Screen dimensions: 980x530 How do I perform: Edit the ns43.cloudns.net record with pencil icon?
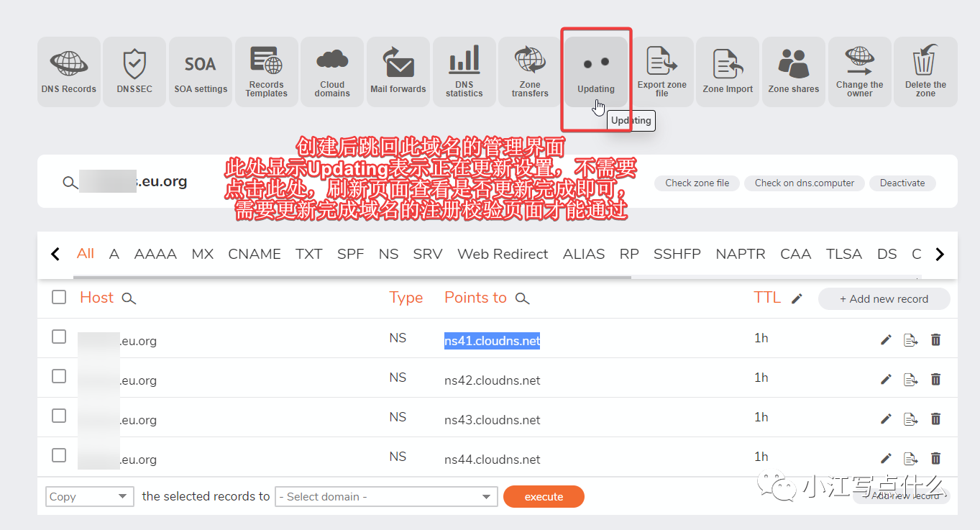click(886, 419)
